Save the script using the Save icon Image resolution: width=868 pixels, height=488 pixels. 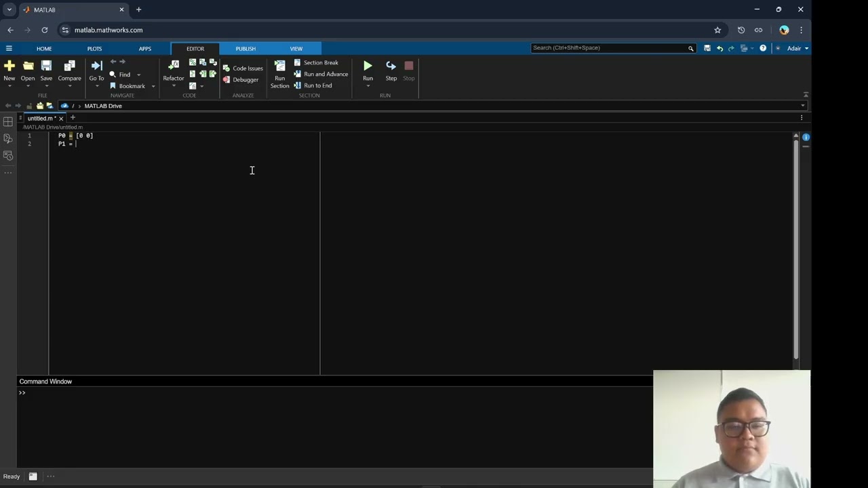pyautogui.click(x=46, y=66)
